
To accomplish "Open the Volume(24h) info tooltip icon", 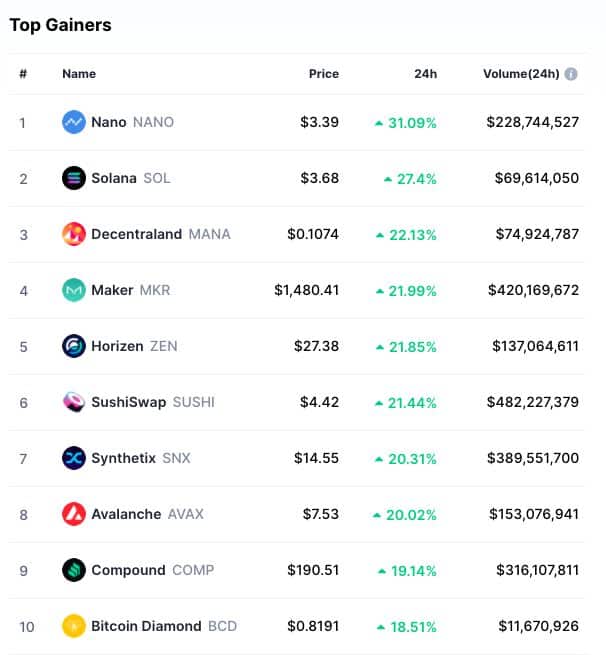I will [x=571, y=74].
